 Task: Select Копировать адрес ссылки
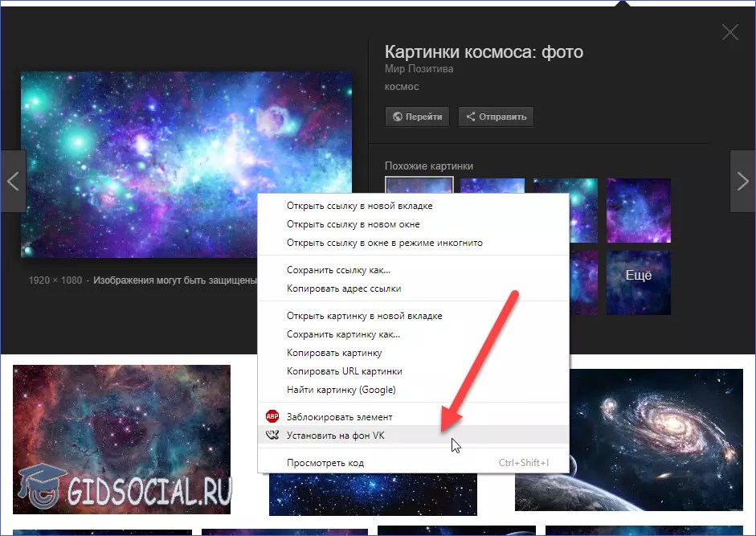click(344, 288)
